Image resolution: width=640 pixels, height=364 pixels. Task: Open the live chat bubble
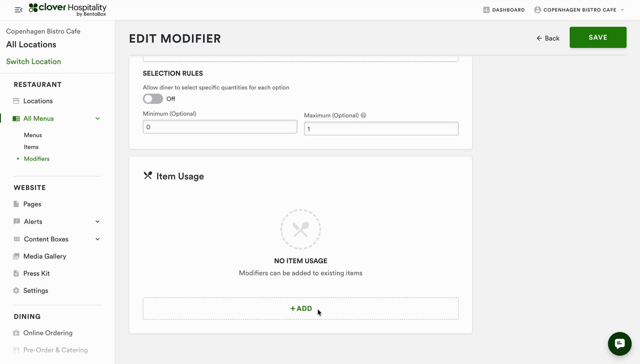click(x=619, y=344)
